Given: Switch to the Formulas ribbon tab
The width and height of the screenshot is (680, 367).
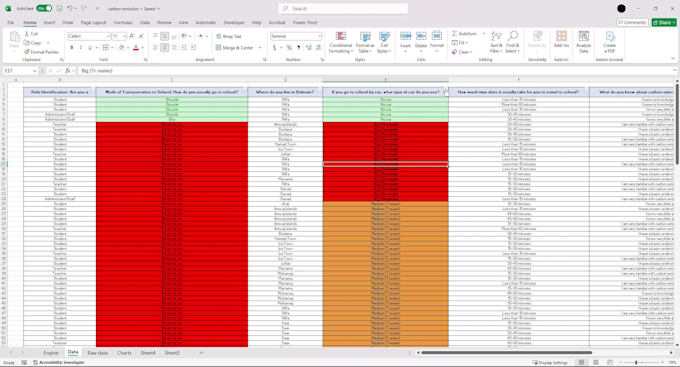Looking at the screenshot, I should [x=123, y=22].
